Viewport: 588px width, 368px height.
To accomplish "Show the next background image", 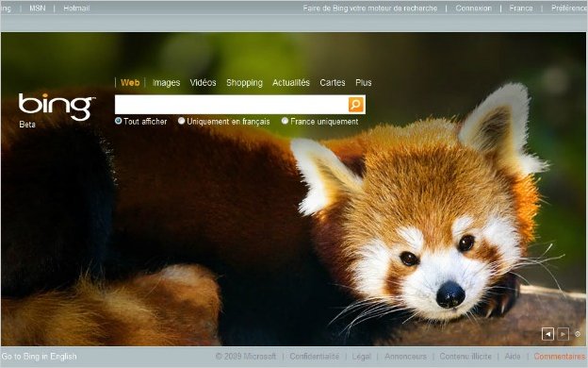I will (x=563, y=334).
